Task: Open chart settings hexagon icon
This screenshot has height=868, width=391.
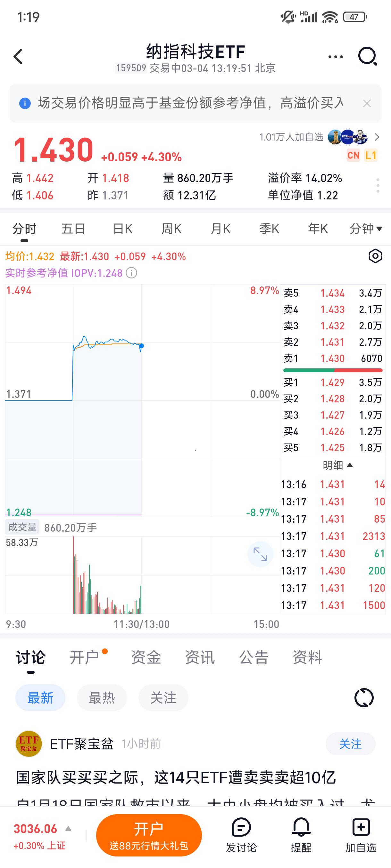Action: click(x=375, y=256)
